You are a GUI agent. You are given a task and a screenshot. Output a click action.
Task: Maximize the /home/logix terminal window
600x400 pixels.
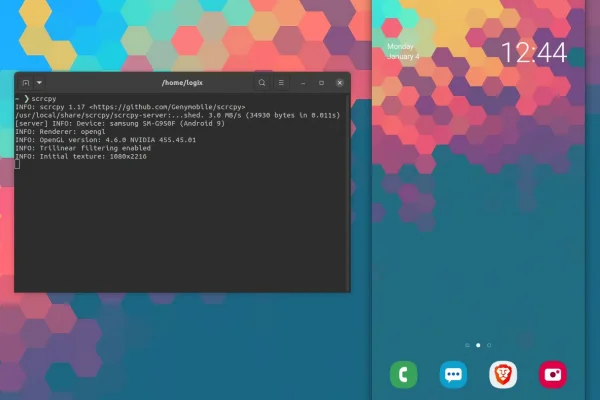(x=321, y=83)
